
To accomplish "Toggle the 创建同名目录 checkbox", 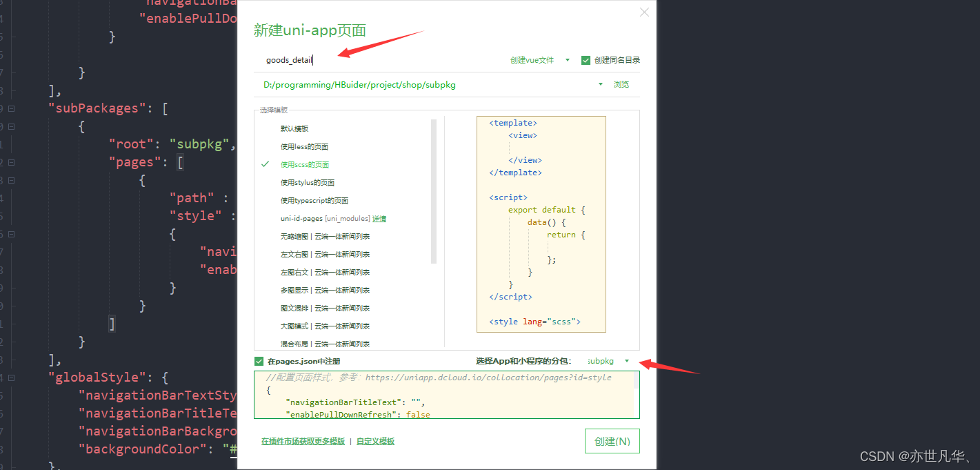I will (x=586, y=60).
